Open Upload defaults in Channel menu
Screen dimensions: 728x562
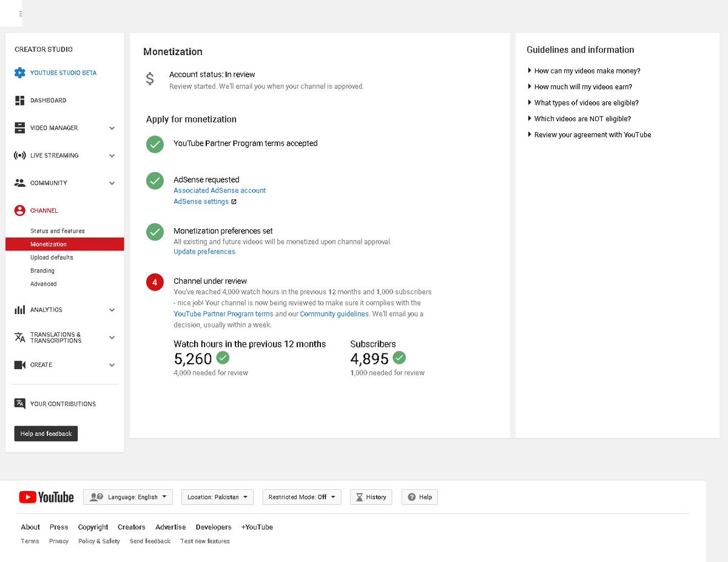click(x=52, y=258)
